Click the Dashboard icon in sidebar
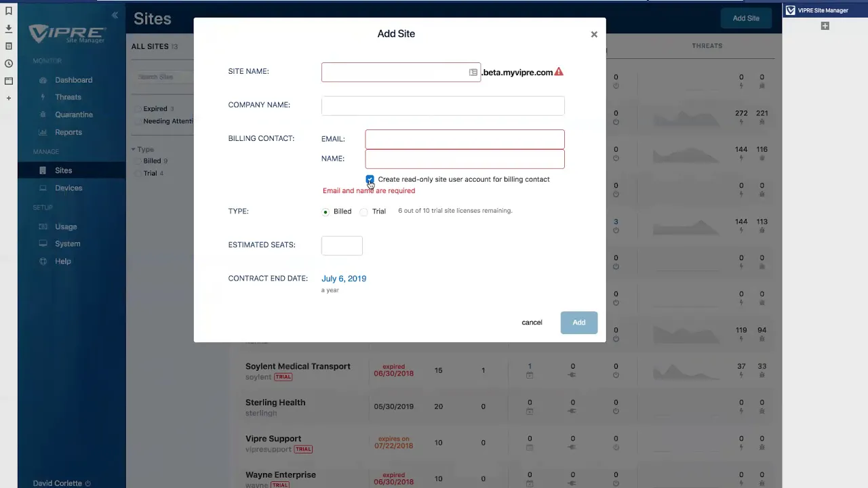Image resolution: width=868 pixels, height=488 pixels. point(43,80)
